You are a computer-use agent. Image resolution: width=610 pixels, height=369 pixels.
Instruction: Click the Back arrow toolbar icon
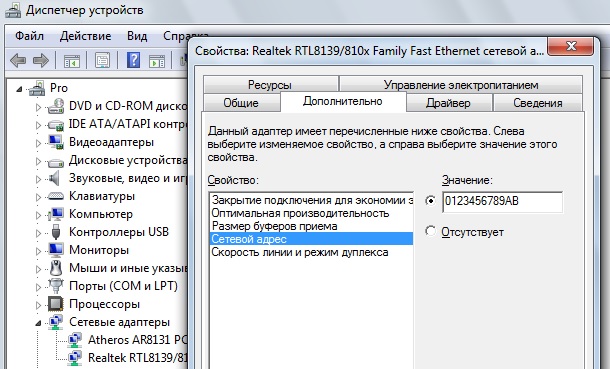18,60
